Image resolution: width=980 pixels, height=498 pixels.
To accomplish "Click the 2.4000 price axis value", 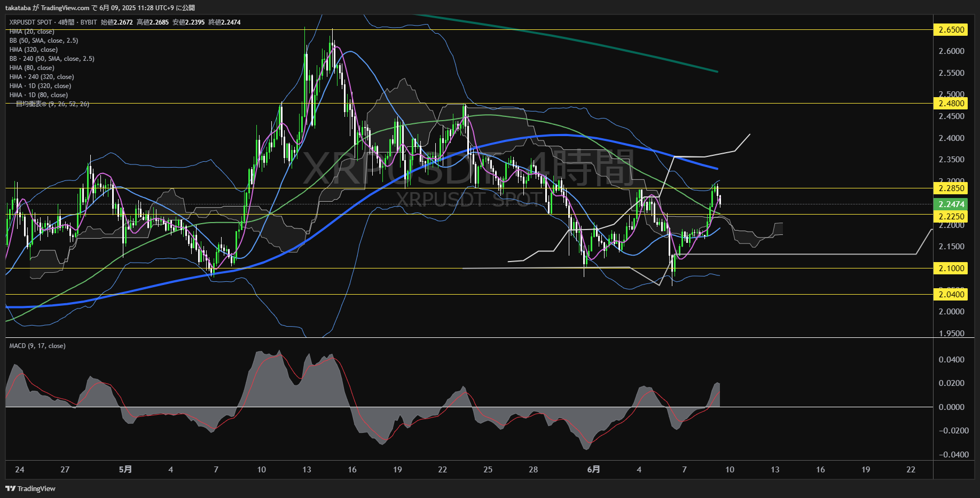I will pos(952,138).
